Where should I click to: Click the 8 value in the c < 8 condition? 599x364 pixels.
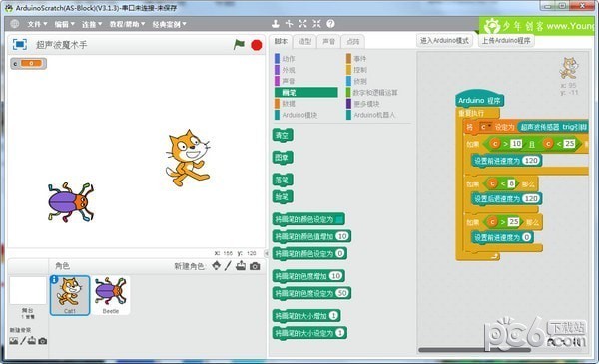click(511, 183)
